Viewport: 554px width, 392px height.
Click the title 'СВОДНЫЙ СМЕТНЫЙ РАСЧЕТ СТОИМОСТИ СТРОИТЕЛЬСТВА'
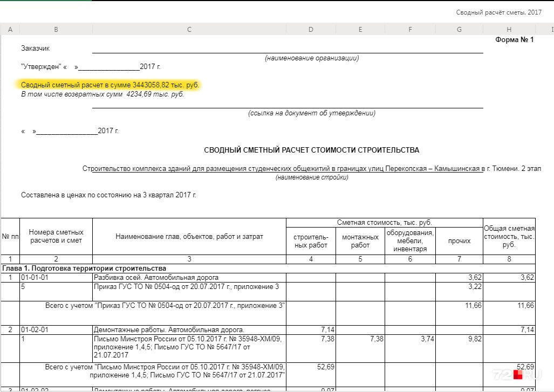click(311, 150)
